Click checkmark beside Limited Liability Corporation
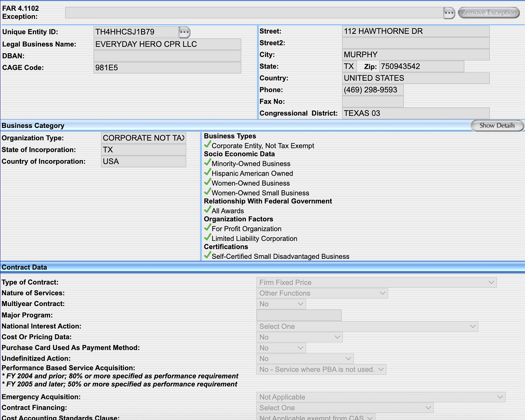This screenshot has height=420, width=525. click(207, 238)
